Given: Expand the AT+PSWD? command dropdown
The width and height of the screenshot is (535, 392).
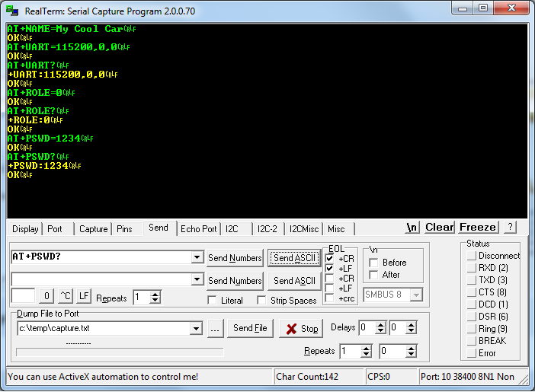Looking at the screenshot, I should point(197,257).
